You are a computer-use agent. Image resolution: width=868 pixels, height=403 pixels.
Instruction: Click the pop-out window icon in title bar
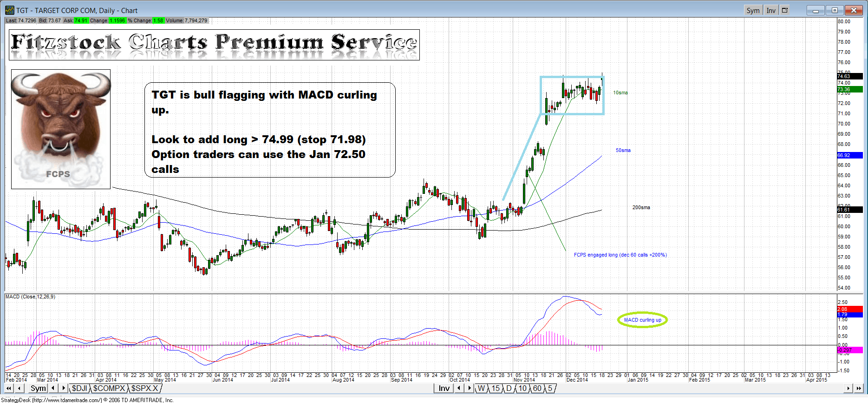pyautogui.click(x=785, y=10)
